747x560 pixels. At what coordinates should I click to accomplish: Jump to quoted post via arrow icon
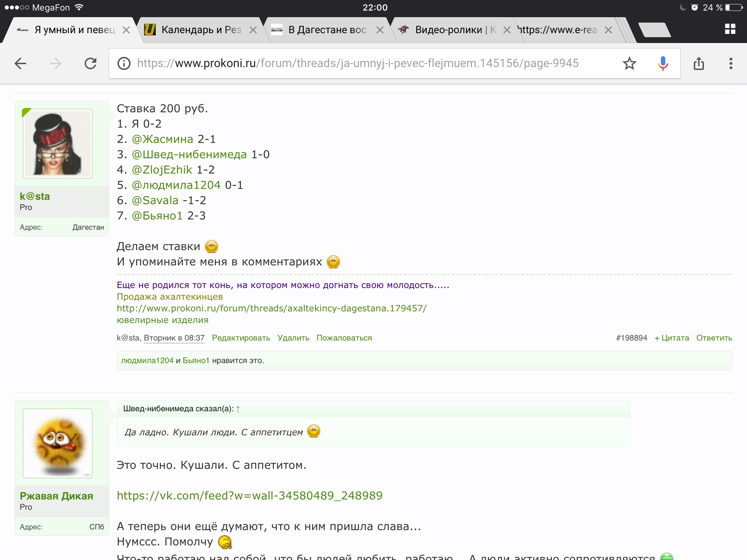[238, 409]
